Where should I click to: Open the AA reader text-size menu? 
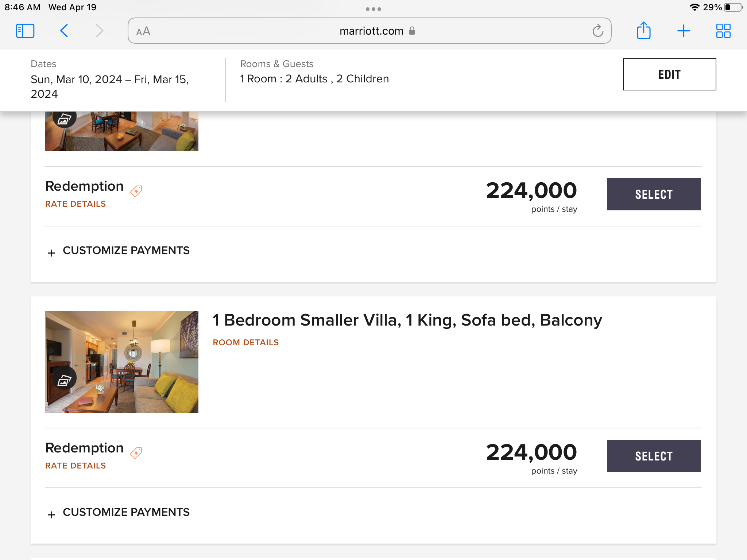pos(143,31)
